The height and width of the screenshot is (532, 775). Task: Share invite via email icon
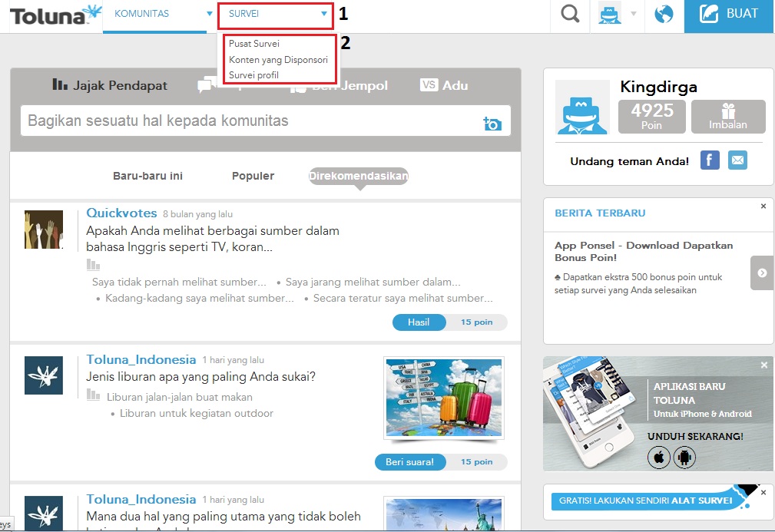point(737,160)
